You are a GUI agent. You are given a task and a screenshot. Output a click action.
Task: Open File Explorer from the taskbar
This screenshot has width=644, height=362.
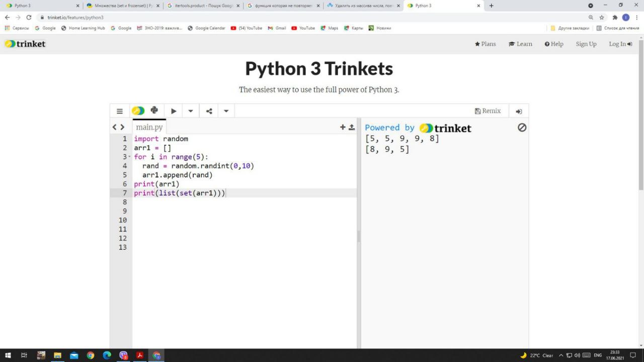click(x=57, y=355)
